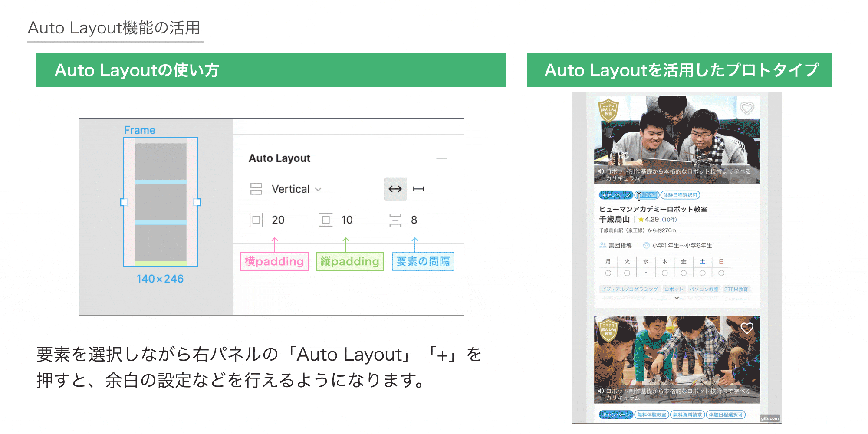Click the highlighted 体験教室 tag on first card

pyautogui.click(x=647, y=195)
